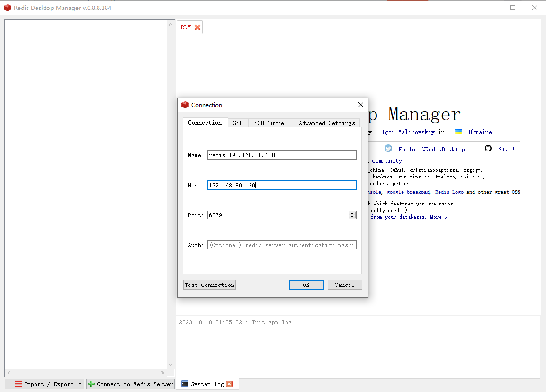
Task: Click the Import / Export menu icon
Action: tap(18, 384)
